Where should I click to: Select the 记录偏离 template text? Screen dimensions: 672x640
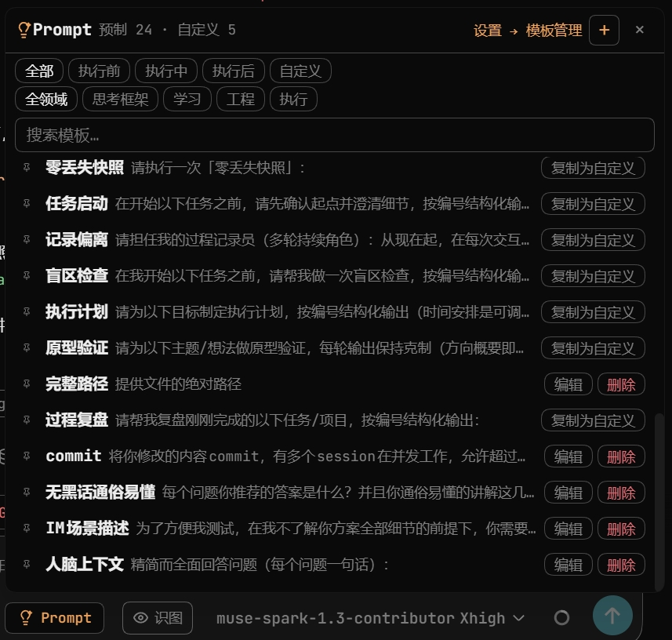tap(287, 240)
